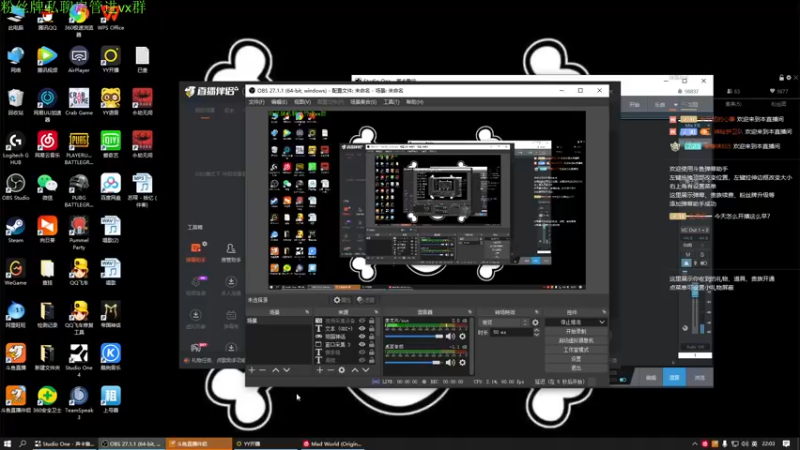This screenshot has height=450, width=800.
Task: Click source properties button above docks
Action: (342, 300)
